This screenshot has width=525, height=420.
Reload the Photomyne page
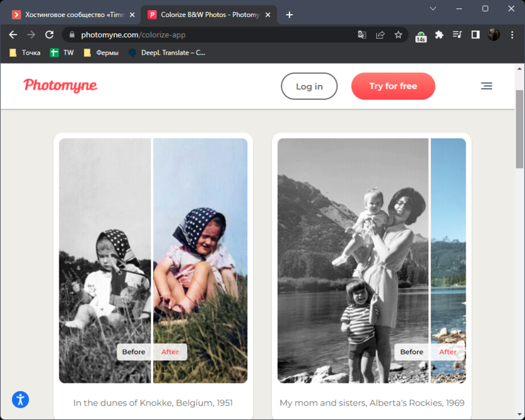(50, 35)
